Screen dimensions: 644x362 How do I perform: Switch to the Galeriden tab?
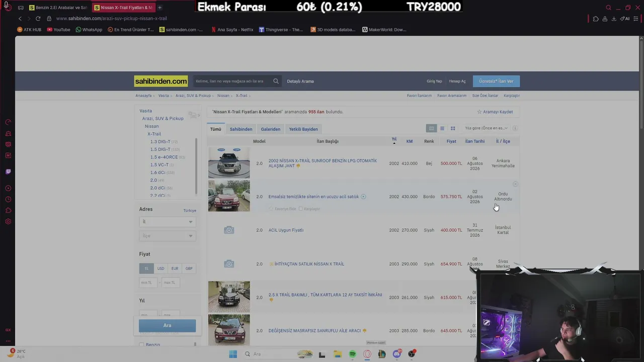(271, 129)
